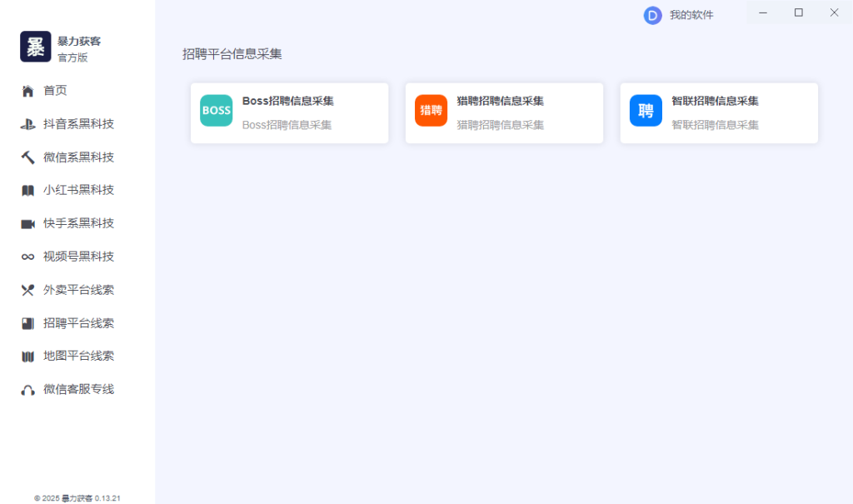Open the 智联招聘信息采集 card

point(718,112)
